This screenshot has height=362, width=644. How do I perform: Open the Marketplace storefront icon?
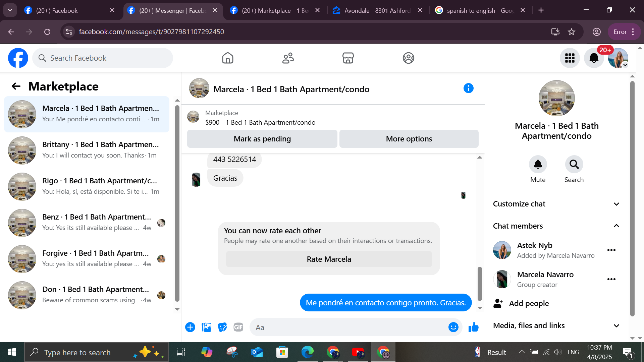tap(348, 58)
